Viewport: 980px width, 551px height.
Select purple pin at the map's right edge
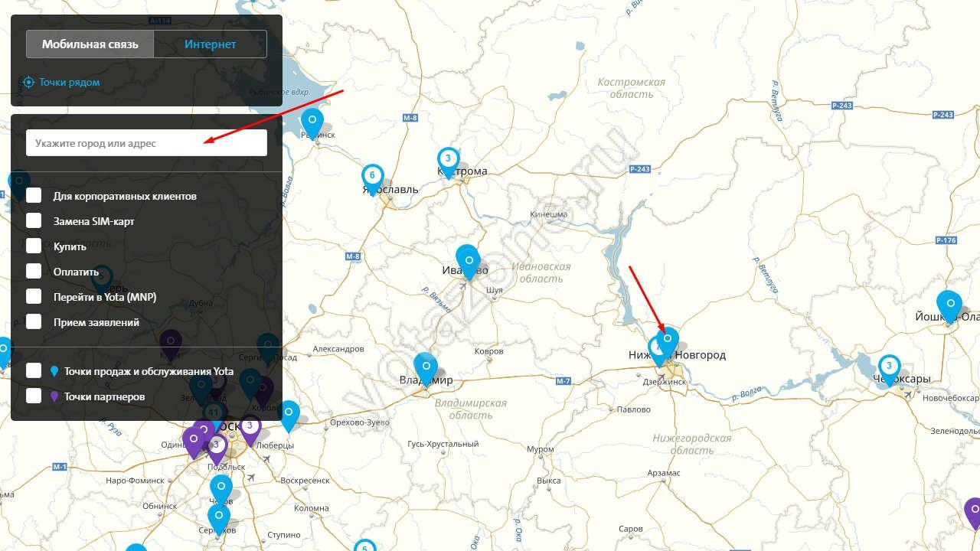coord(973,513)
